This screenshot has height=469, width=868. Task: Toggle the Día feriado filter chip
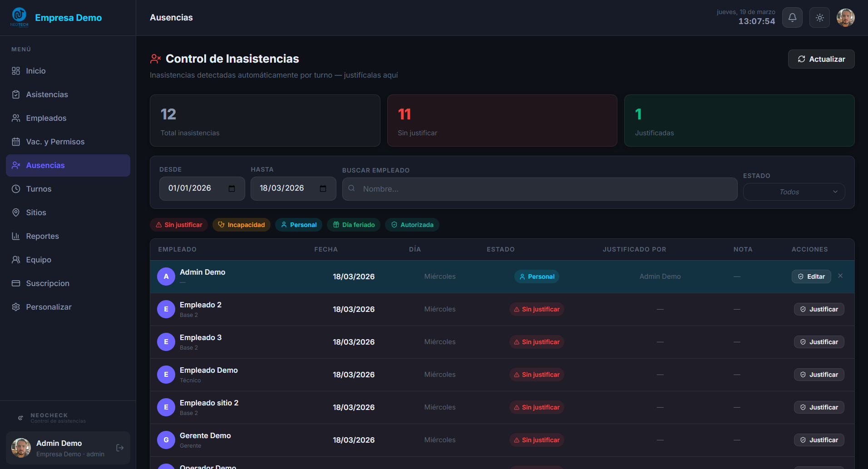click(x=354, y=225)
